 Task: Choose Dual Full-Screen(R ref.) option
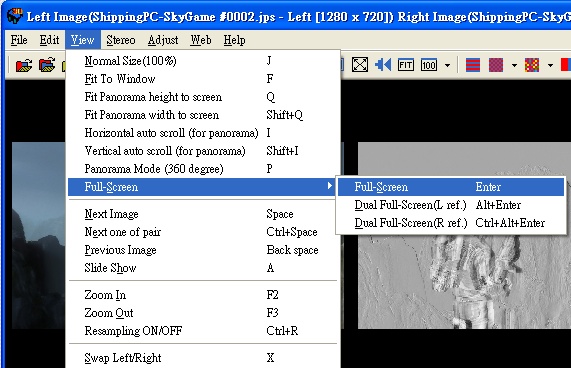pos(451,223)
